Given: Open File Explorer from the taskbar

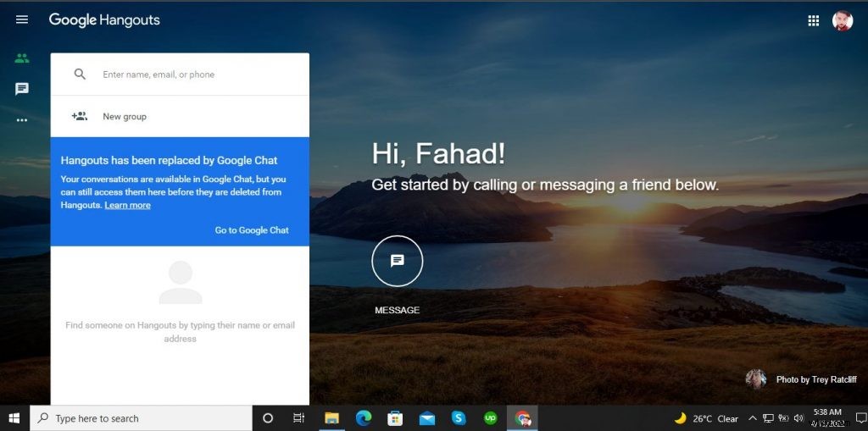Looking at the screenshot, I should point(332,418).
